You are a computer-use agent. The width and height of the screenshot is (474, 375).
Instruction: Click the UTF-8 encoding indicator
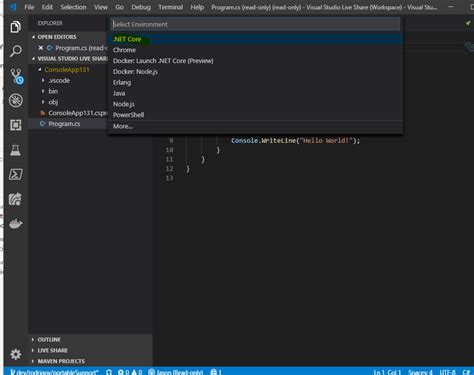pos(447,372)
